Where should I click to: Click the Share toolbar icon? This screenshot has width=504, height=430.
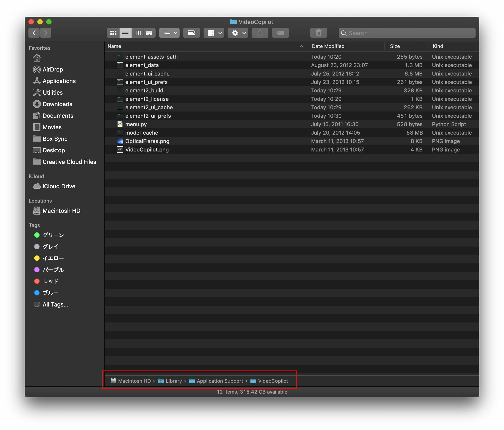pos(260,33)
